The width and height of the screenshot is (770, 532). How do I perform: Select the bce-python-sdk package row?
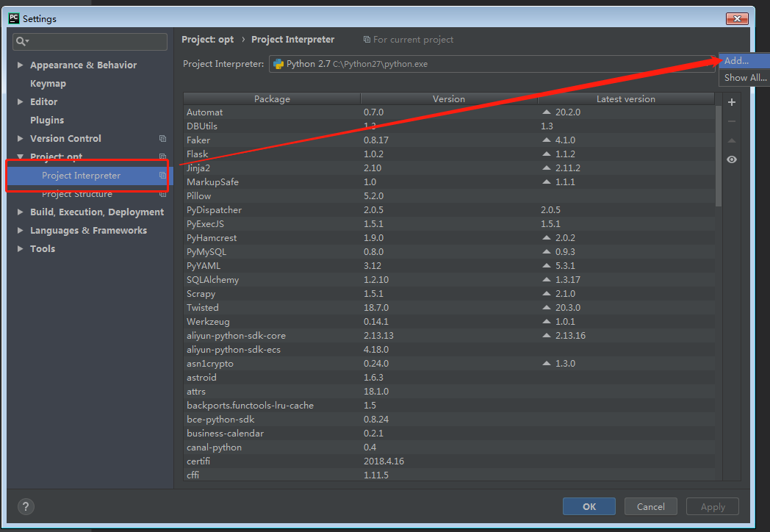pos(449,419)
